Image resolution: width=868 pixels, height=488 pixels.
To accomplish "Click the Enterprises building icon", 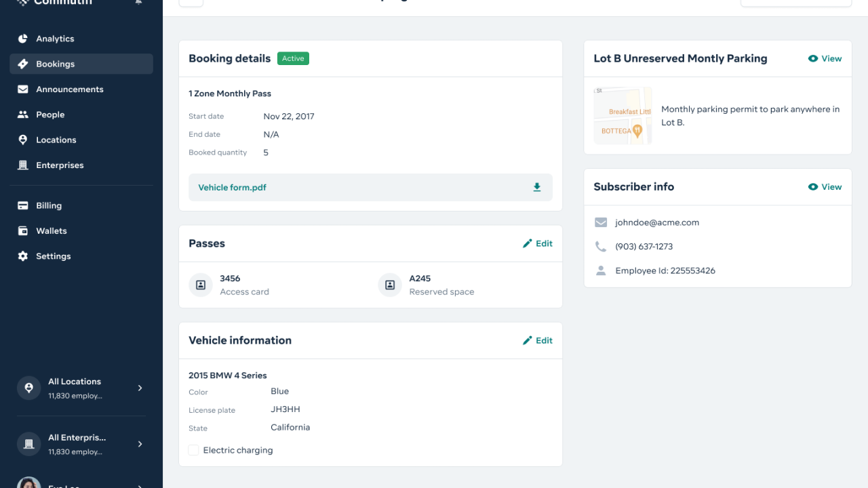I will pos(23,165).
